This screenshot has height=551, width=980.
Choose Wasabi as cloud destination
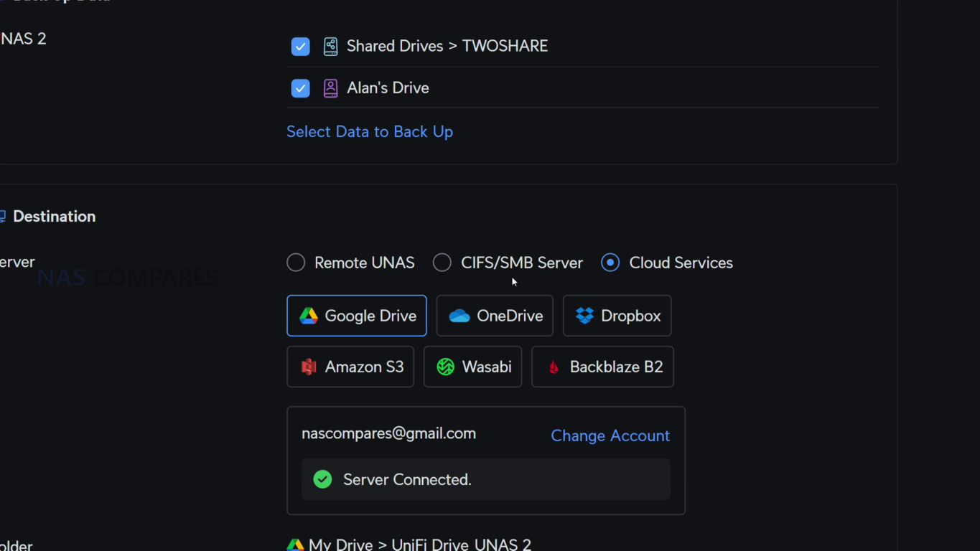[x=472, y=367]
